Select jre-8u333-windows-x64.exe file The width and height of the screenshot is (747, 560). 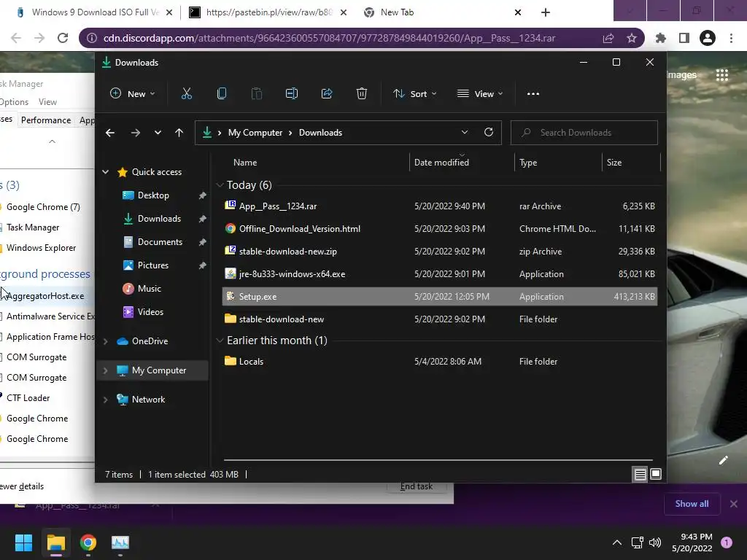click(x=439, y=274)
